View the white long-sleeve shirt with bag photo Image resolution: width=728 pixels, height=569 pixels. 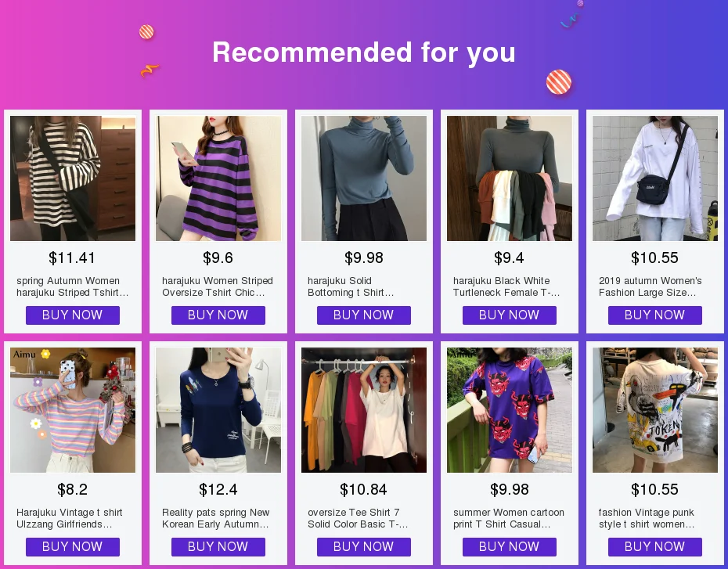(655, 178)
